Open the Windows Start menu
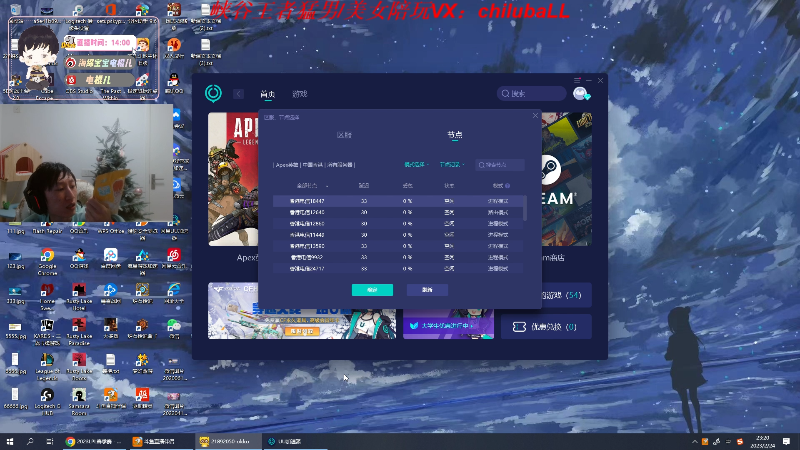Viewport: 800px width, 450px height. tap(10, 441)
